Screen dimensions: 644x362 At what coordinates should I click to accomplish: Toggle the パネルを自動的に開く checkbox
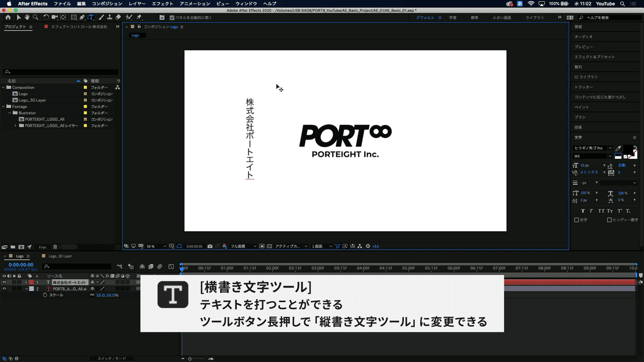pyautogui.click(x=171, y=17)
